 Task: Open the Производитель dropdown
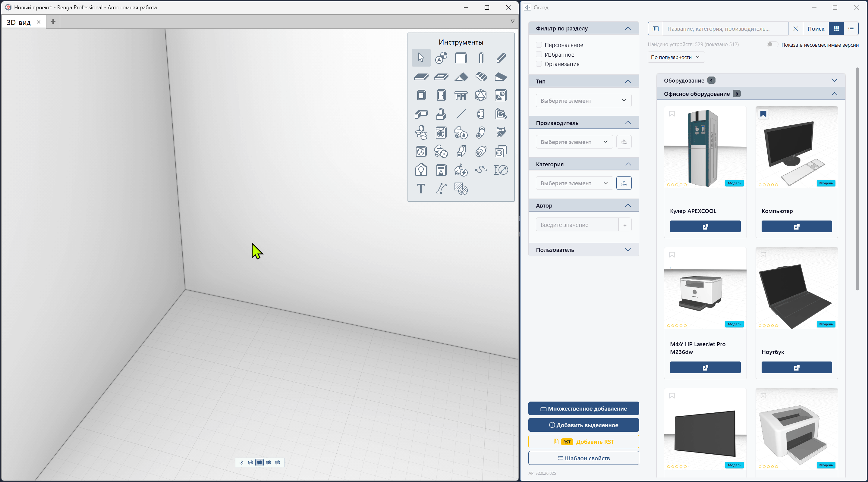click(574, 142)
